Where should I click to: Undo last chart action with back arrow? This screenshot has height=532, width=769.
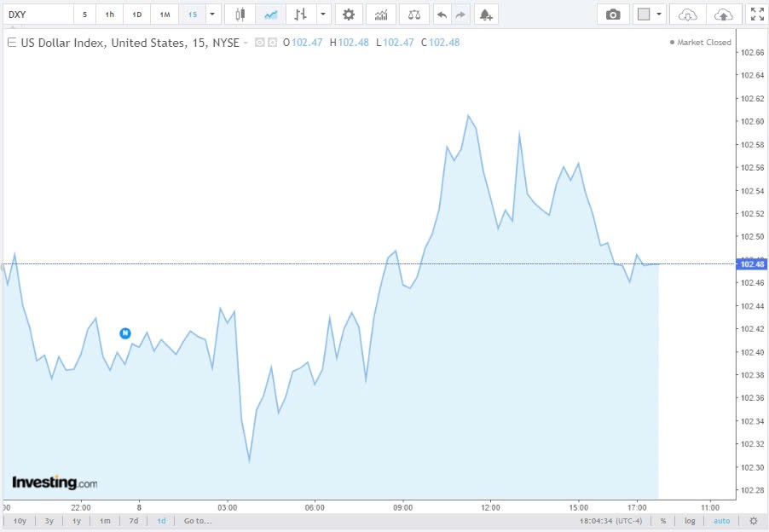[441, 14]
